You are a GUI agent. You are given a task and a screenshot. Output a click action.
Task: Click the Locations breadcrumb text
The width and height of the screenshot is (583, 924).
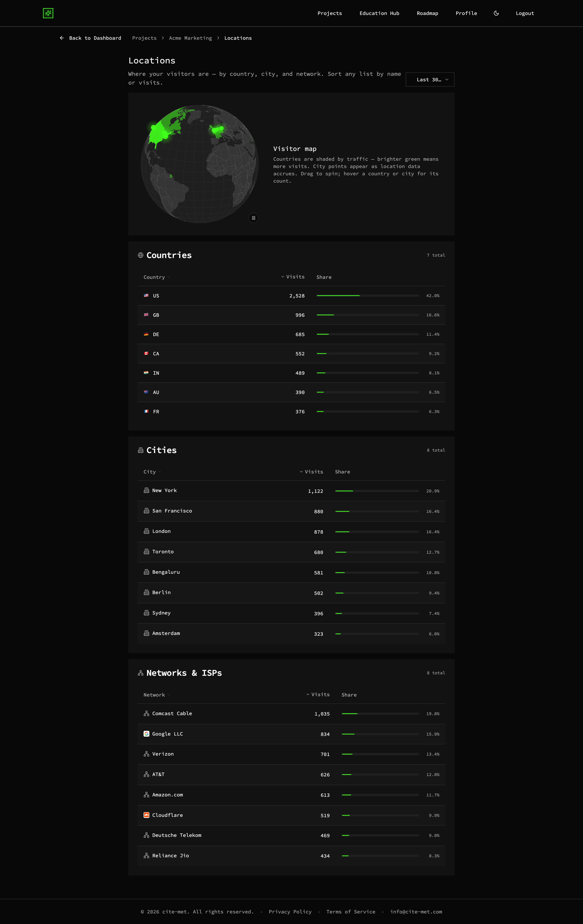point(238,38)
